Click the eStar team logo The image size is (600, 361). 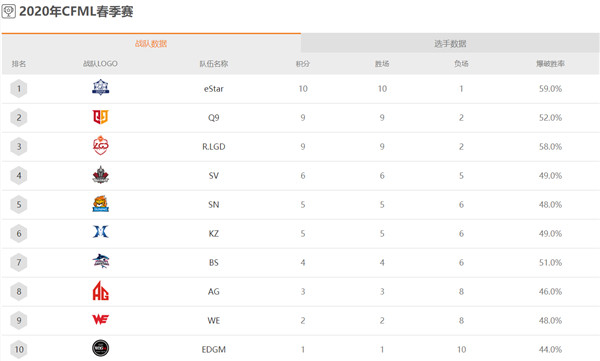pyautogui.click(x=101, y=88)
